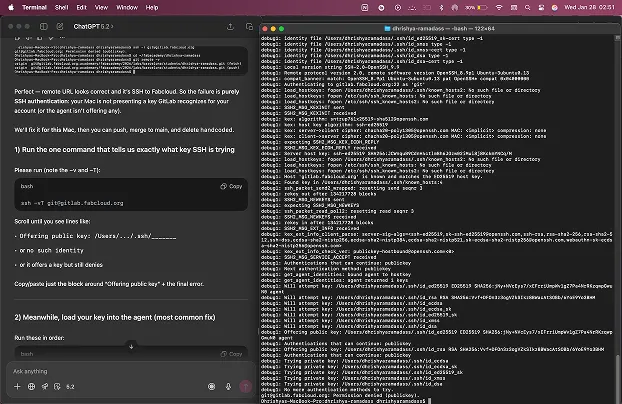
Task: Start a new chat with compose icon
Action: tap(60, 27)
